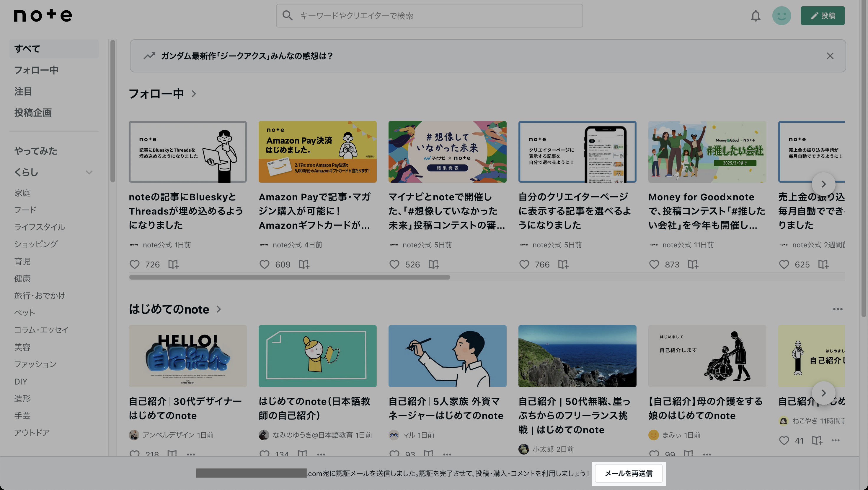Click the page vertical scrollbar
The height and width of the screenshot is (490, 868).
coord(864,158)
